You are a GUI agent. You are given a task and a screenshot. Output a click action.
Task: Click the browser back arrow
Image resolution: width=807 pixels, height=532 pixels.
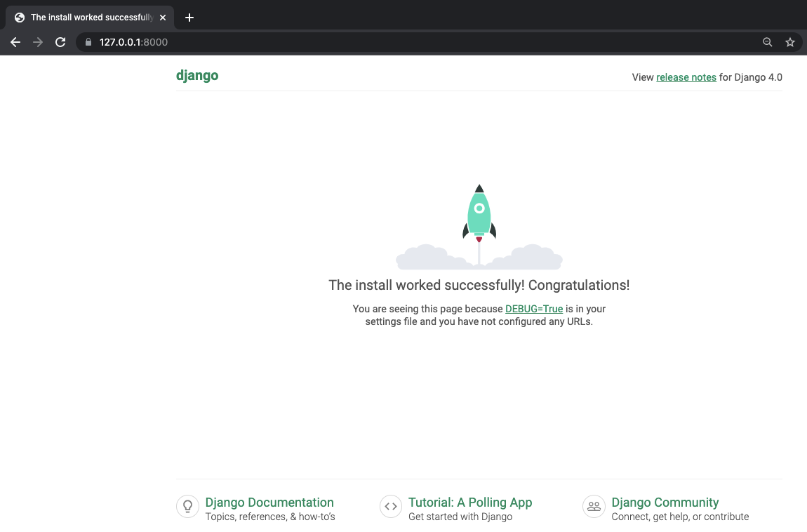point(15,42)
